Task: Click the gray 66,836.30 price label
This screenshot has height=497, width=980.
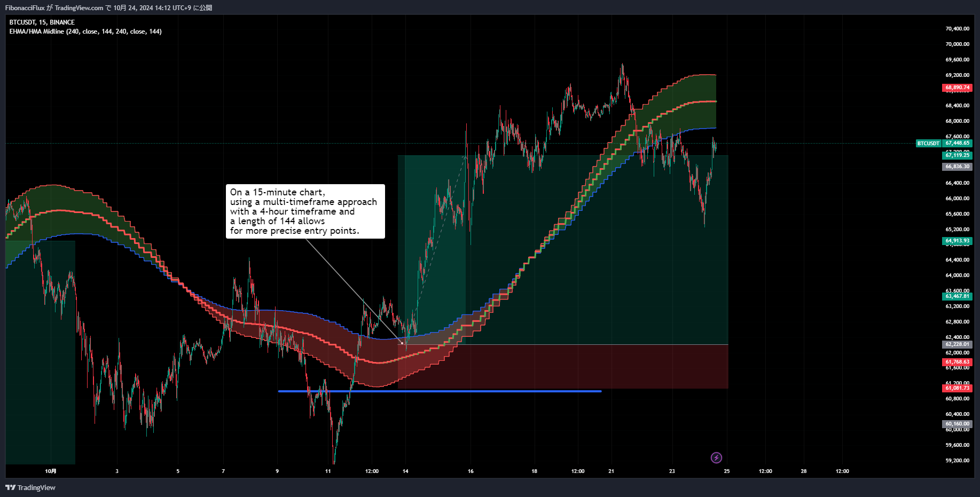Action: (x=957, y=167)
